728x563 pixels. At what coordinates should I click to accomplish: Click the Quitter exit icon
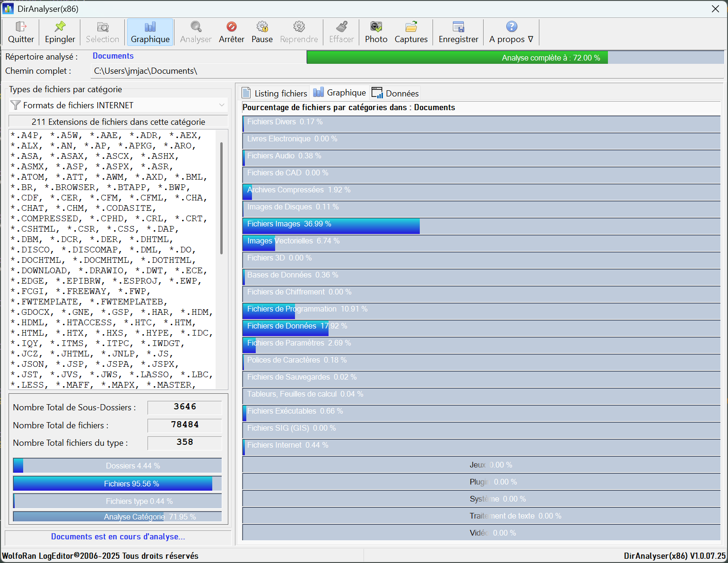coord(21,27)
